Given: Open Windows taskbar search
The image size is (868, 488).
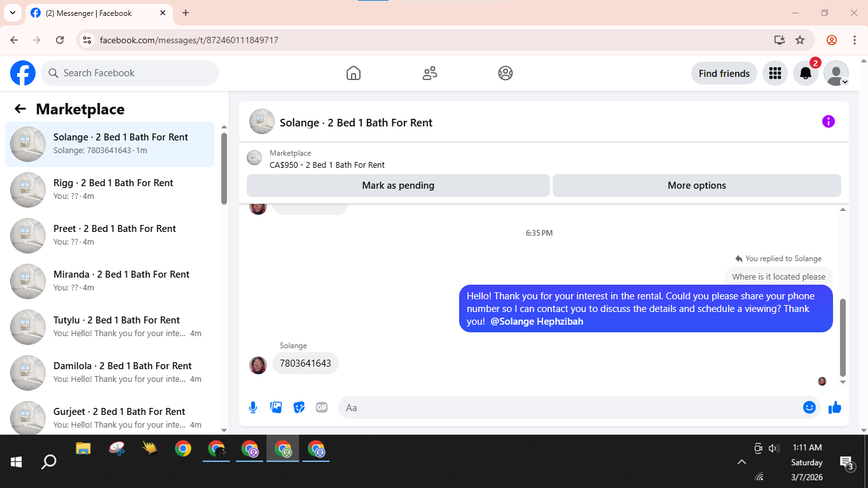Looking at the screenshot, I should (48, 461).
